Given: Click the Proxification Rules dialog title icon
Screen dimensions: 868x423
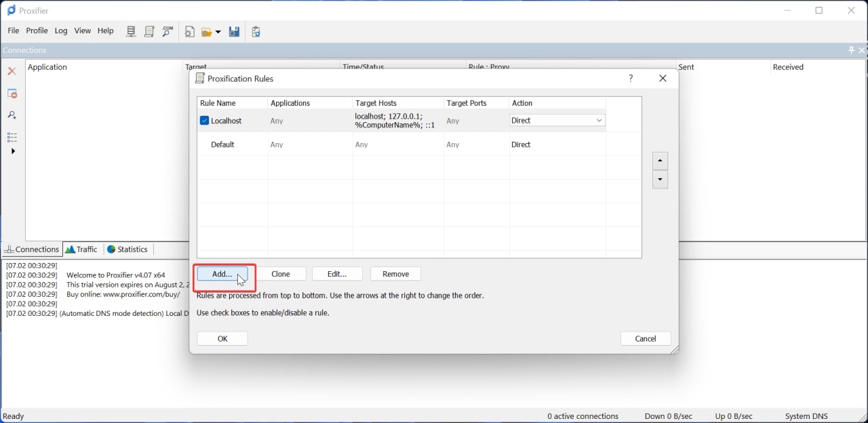Looking at the screenshot, I should (x=200, y=78).
